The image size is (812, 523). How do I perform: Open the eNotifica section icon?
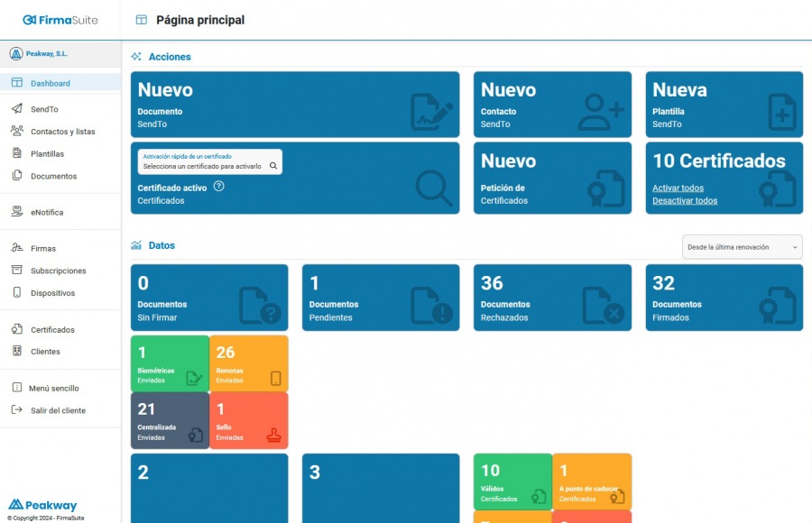18,211
